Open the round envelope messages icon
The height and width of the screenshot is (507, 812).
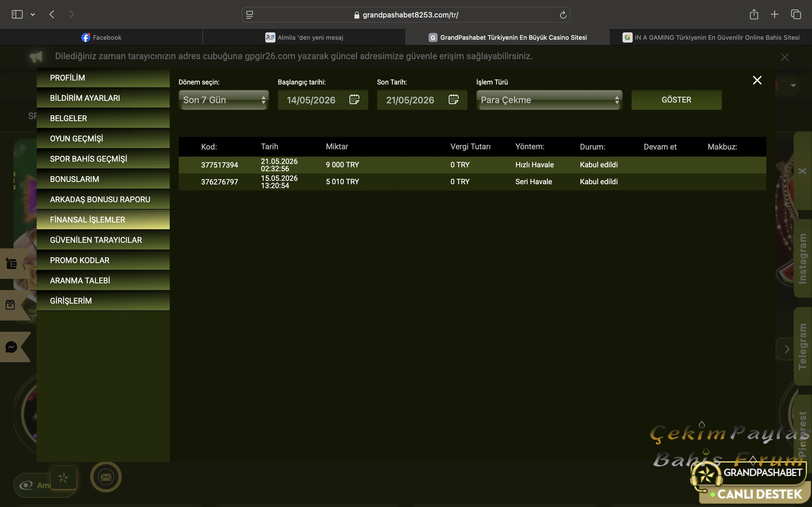click(x=106, y=477)
